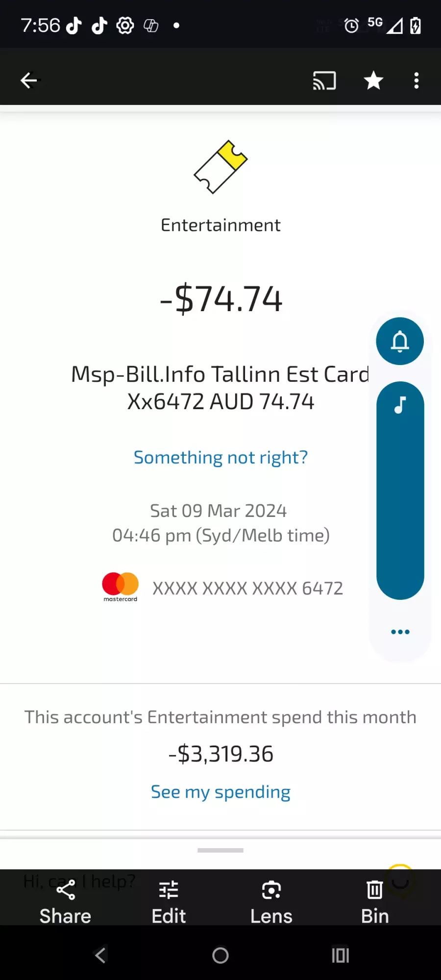This screenshot has width=441, height=980.
Task: Tap the music note icon on the volume slider
Action: coord(400,405)
